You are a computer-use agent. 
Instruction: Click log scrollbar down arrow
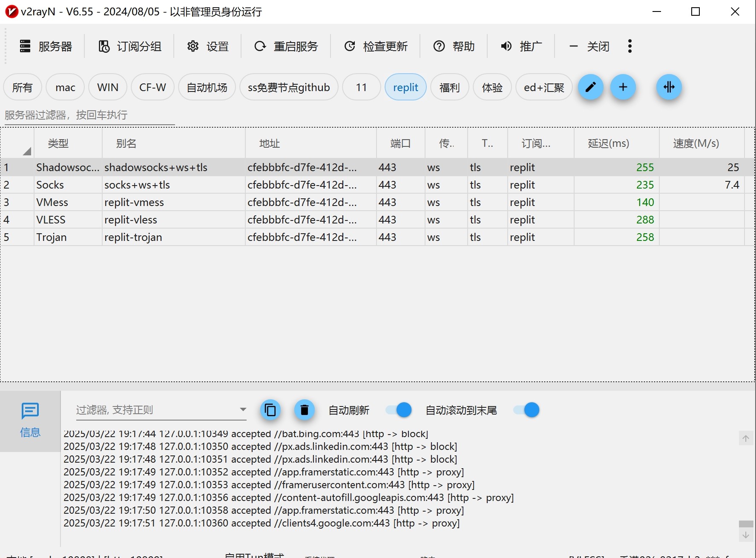click(x=746, y=535)
